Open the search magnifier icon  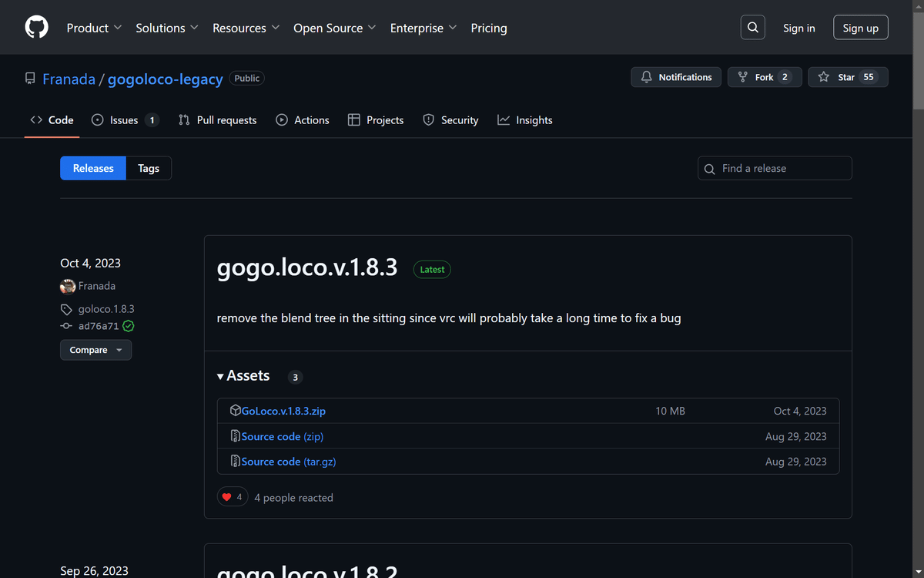tap(753, 28)
